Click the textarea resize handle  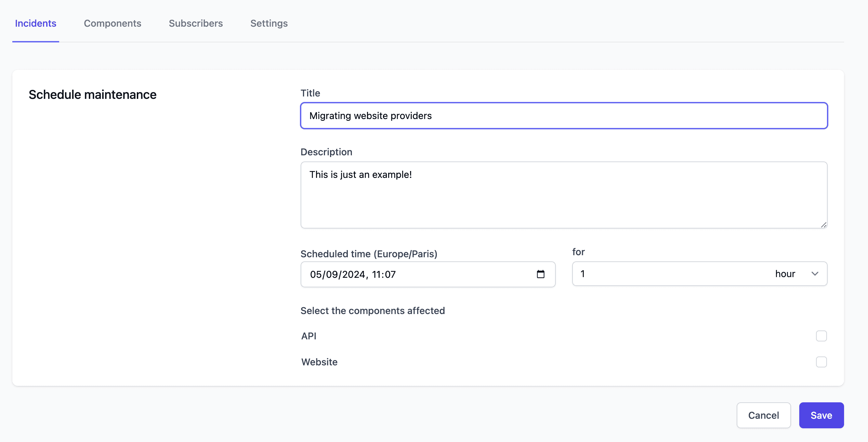pos(824,225)
